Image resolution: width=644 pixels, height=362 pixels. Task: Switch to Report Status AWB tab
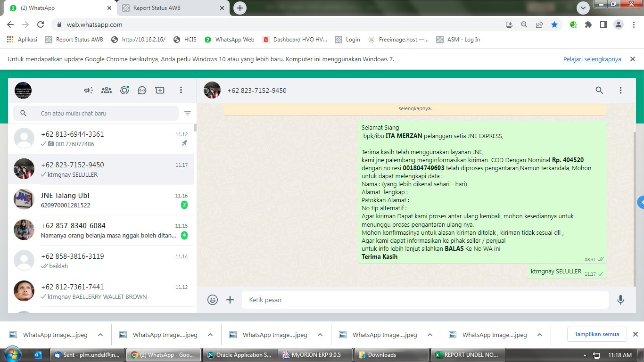tap(172, 8)
